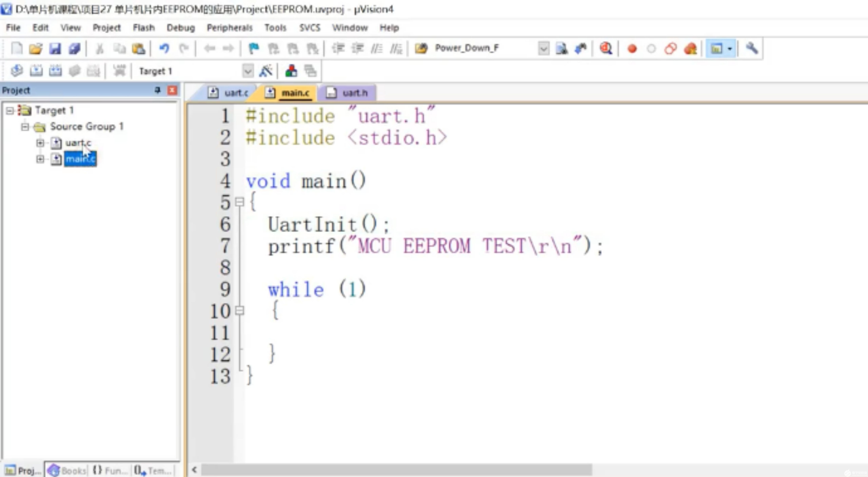Download to flash icon

tap(119, 71)
